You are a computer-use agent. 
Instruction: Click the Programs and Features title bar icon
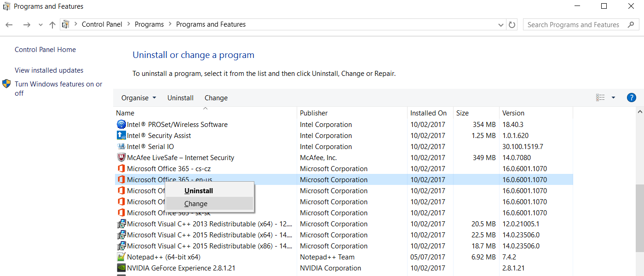(x=6, y=6)
